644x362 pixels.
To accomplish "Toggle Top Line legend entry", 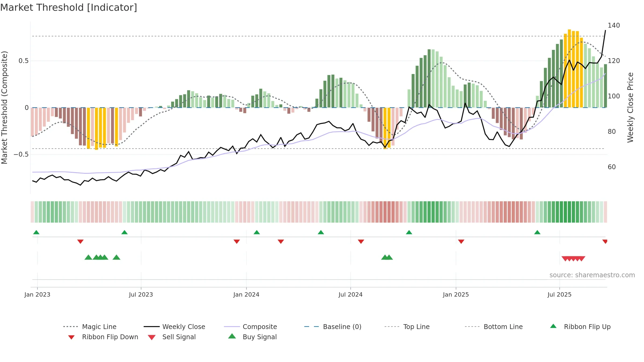I will (407, 327).
